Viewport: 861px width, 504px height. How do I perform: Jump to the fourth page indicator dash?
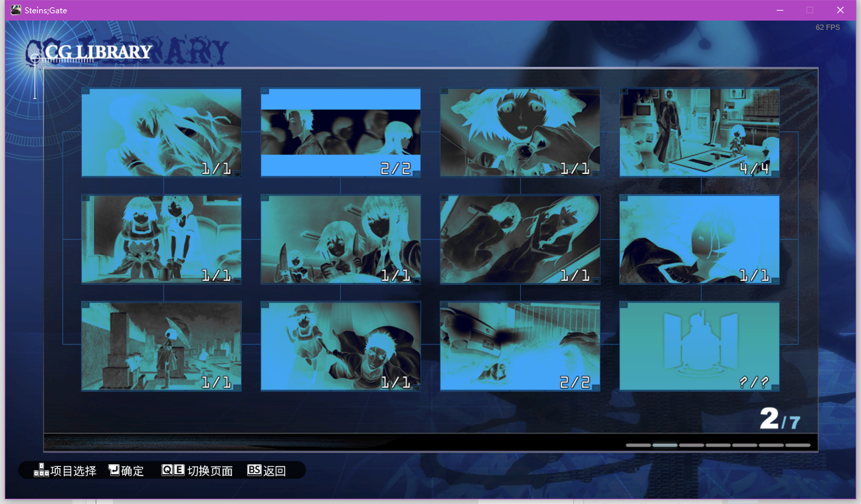[718, 445]
